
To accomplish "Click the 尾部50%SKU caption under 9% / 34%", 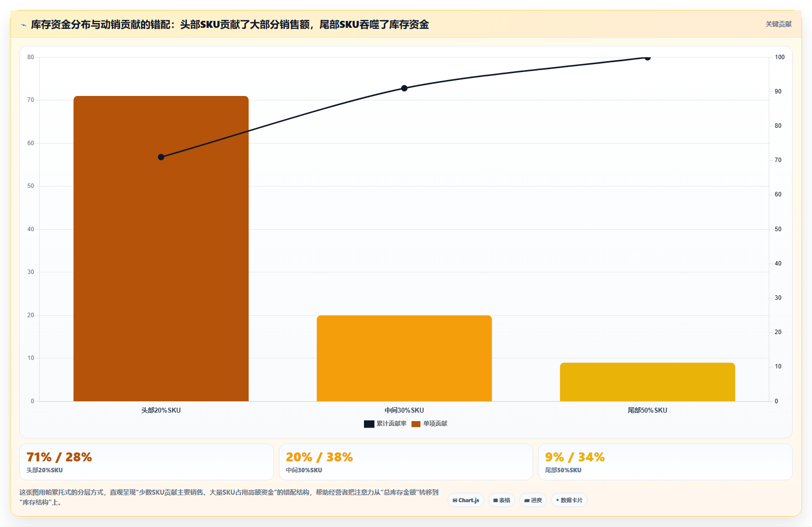I will [563, 470].
